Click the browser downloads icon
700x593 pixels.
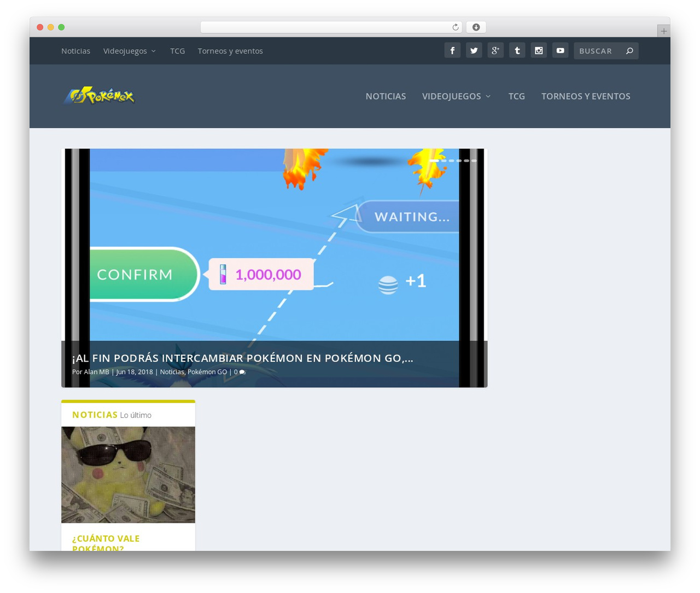pyautogui.click(x=476, y=27)
